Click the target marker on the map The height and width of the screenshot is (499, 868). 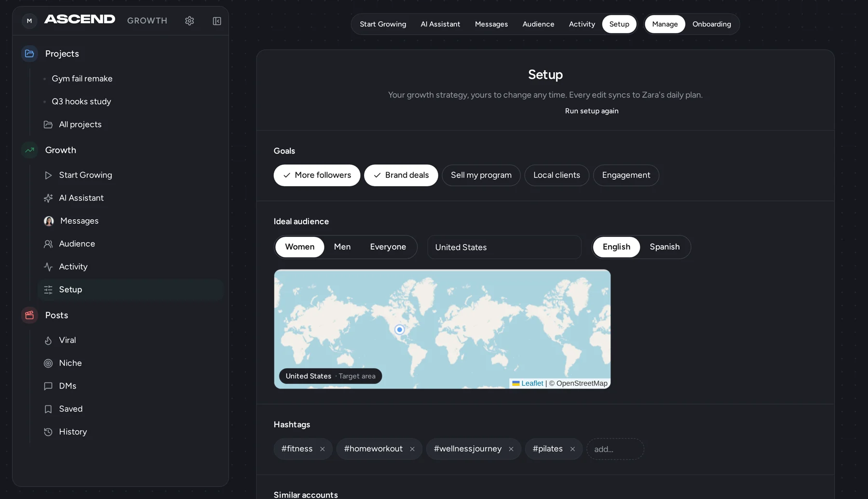pyautogui.click(x=399, y=330)
